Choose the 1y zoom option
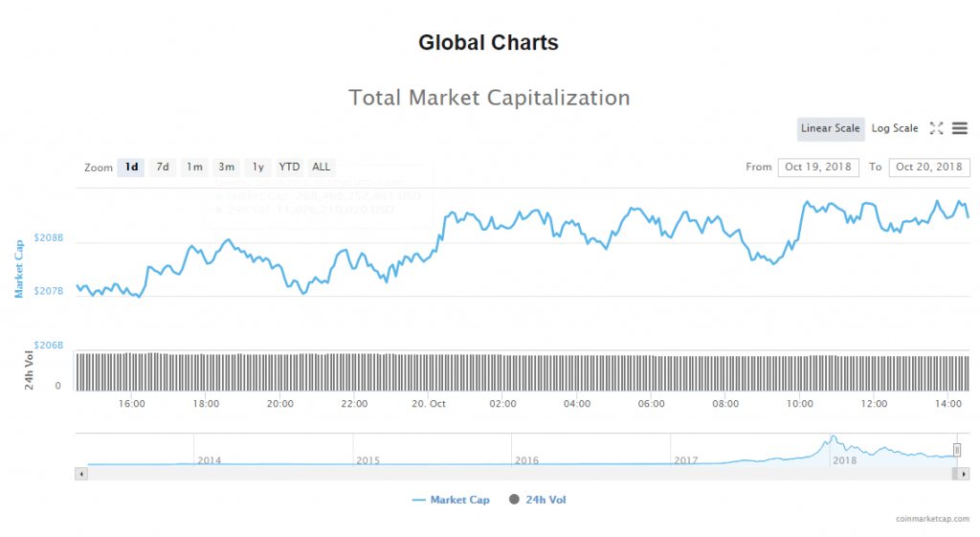Screen dimensions: 980x537 tap(257, 167)
